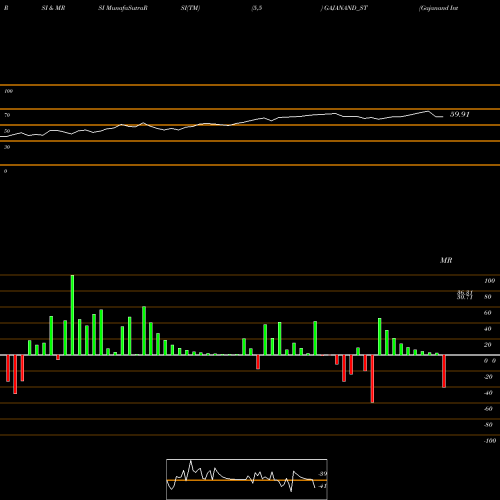Click the MR scale label -40
Screen dimensions: 500x500
click(488, 393)
